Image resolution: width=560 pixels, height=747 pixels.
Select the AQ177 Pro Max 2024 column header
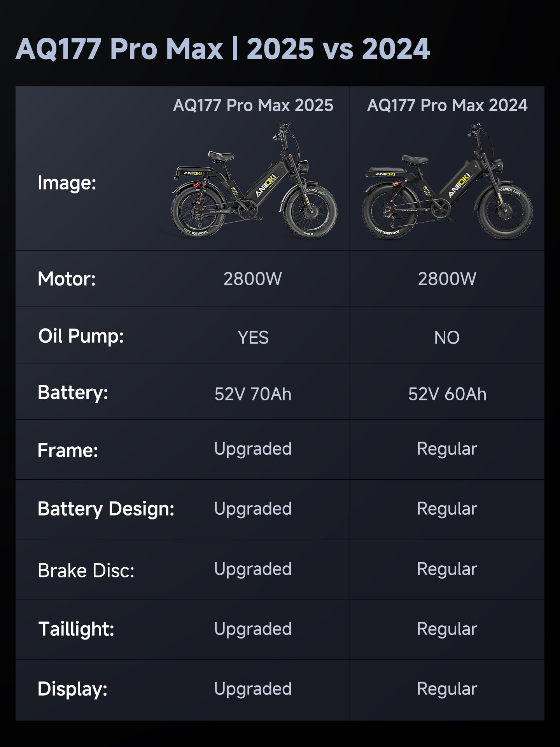(447, 105)
